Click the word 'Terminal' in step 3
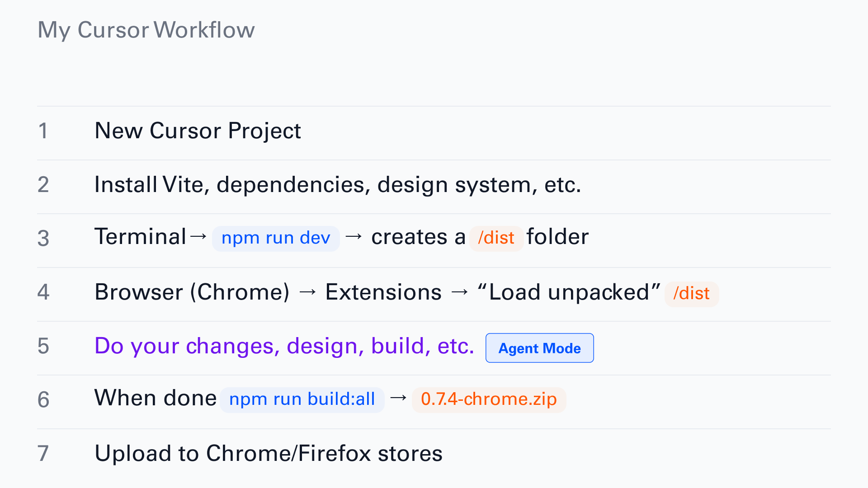868x488 pixels. pos(141,237)
